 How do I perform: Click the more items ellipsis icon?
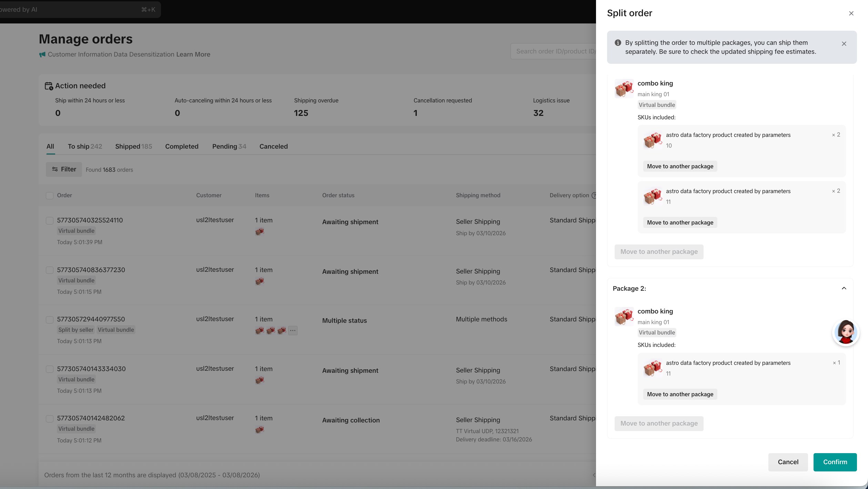[x=293, y=330]
